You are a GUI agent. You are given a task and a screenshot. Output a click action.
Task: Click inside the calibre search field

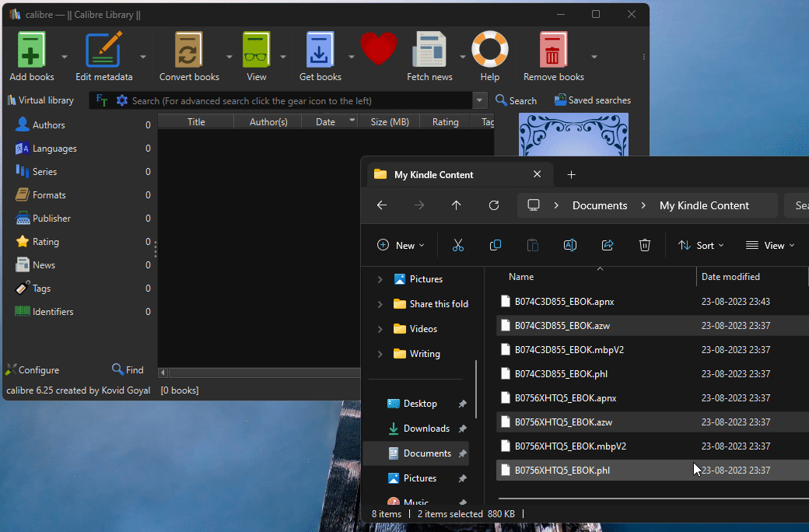tap(296, 100)
